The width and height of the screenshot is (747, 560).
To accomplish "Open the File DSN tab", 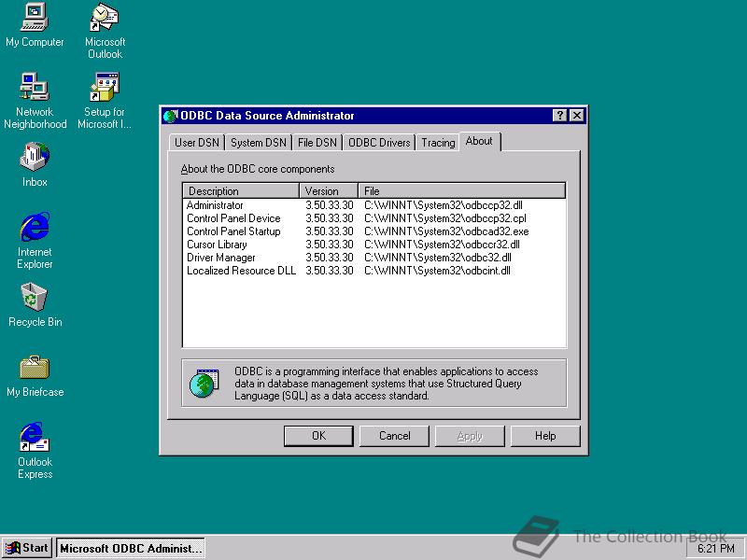I will click(x=317, y=143).
